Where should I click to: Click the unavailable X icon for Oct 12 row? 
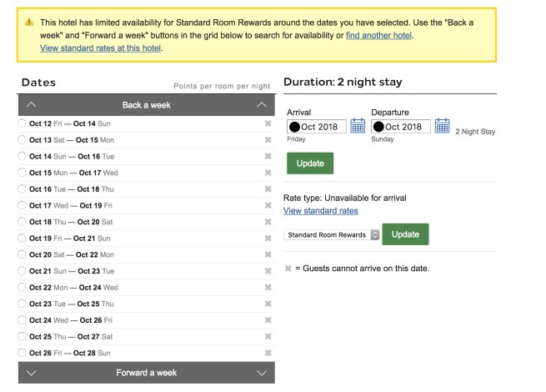tap(268, 123)
